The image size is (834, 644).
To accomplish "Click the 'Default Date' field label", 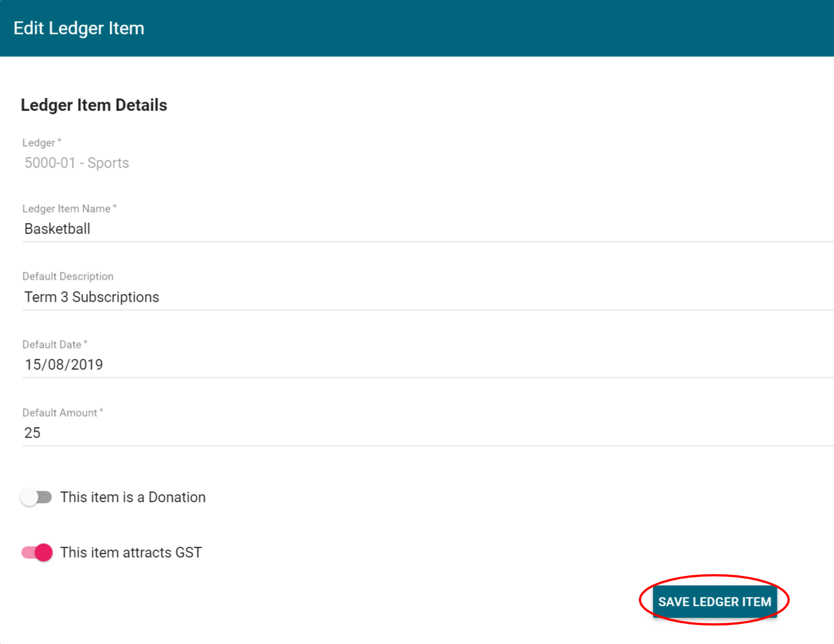I will tap(51, 344).
